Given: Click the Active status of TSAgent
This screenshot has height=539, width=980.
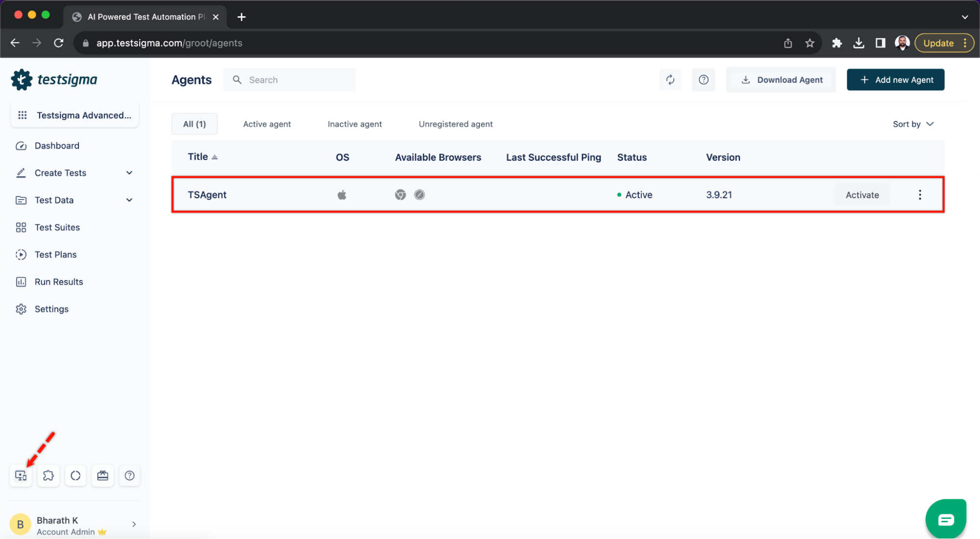Looking at the screenshot, I should coord(634,195).
